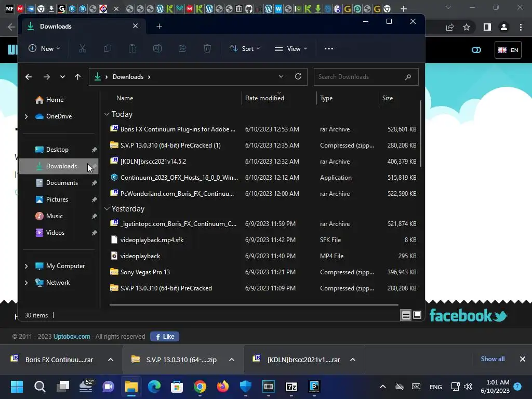Sort by Date modified column

pos(264,98)
